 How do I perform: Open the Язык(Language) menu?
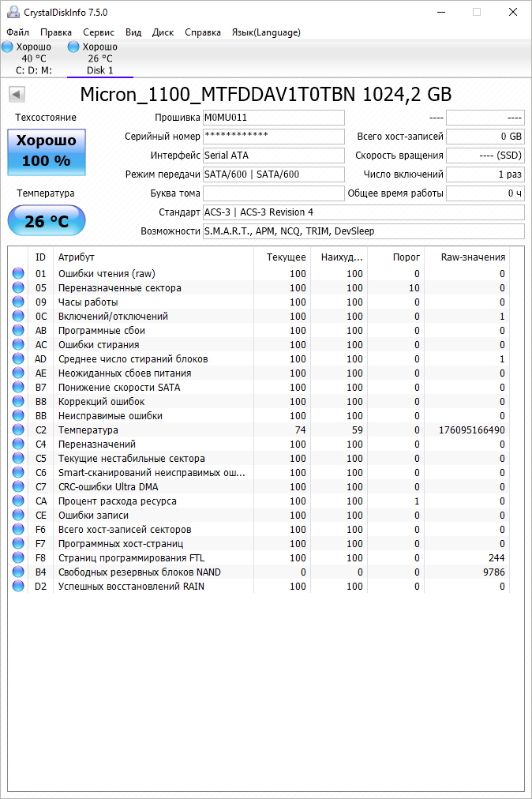266,32
